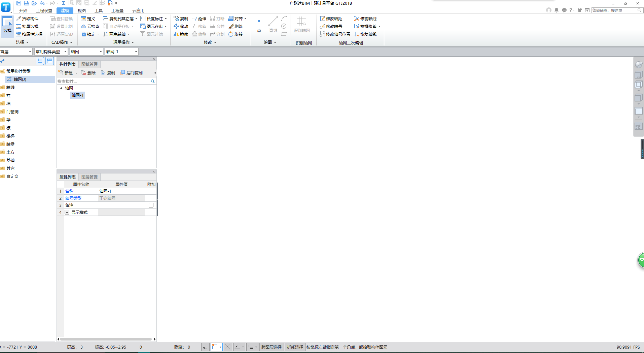Viewport: 644px width, 353px height.
Task: Click the Σ summary calculate icon
Action: tap(63, 3)
